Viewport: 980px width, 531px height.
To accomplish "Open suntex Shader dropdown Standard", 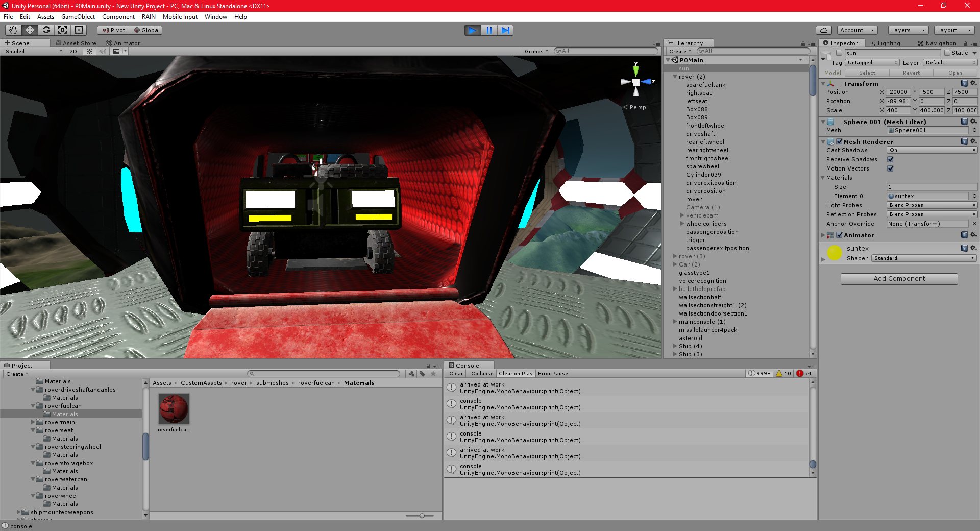I will [x=924, y=258].
